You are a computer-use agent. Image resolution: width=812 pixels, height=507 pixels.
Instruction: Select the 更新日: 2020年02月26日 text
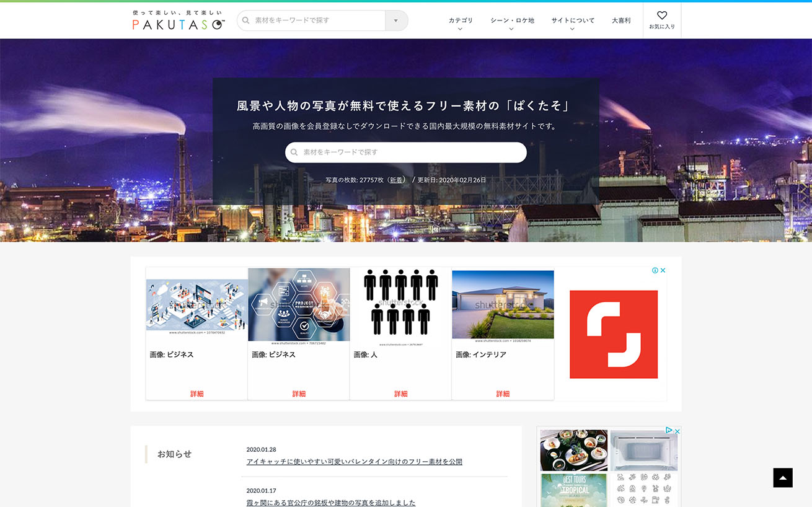[x=452, y=180]
